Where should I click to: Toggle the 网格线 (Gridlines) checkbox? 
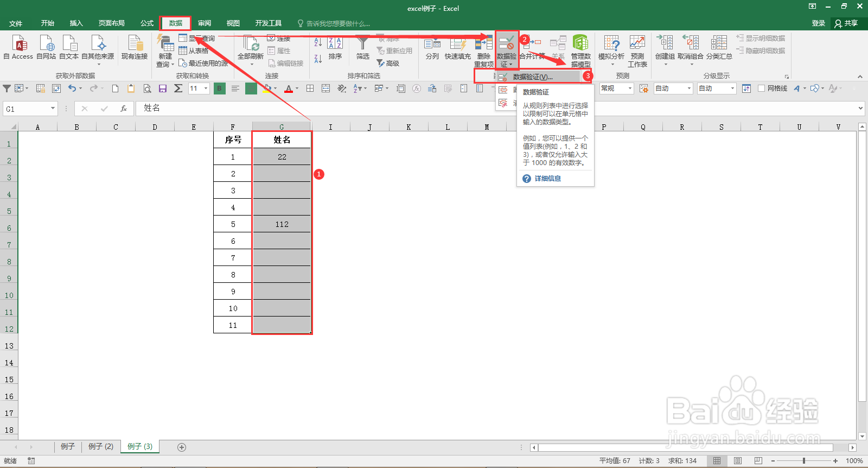[761, 88]
